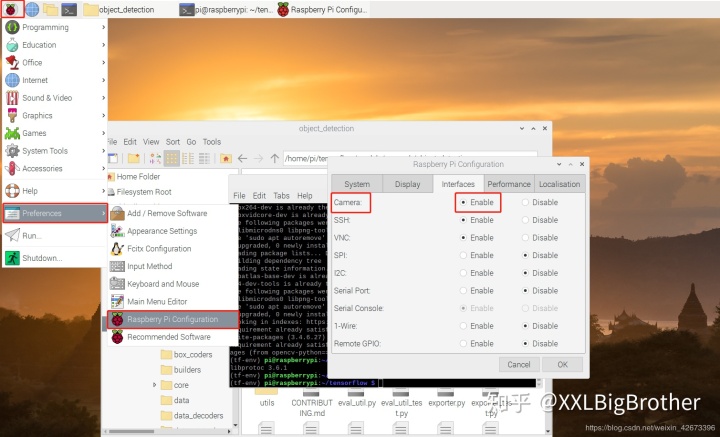This screenshot has height=437, width=720.
Task: Open the Raspberry Pi main menu icon
Action: click(11, 9)
